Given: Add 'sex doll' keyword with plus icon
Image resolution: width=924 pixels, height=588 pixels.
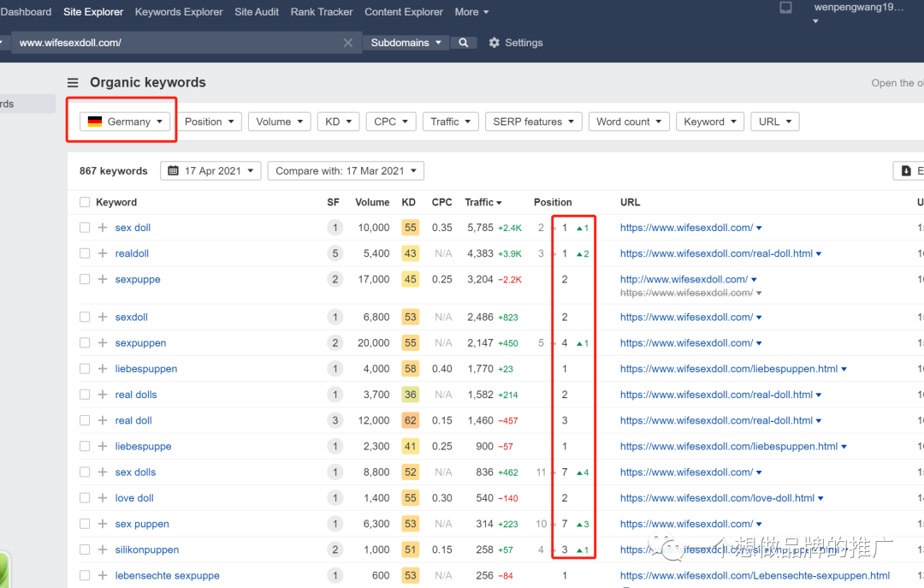Looking at the screenshot, I should (x=103, y=228).
